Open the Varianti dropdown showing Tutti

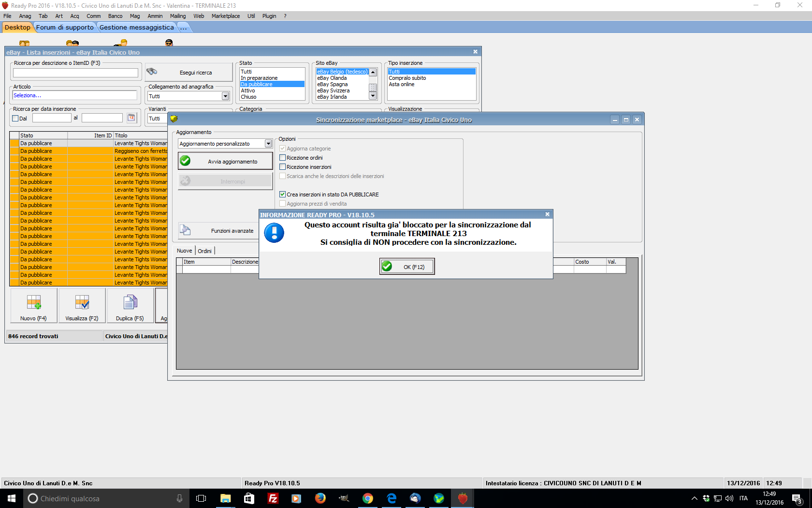[x=157, y=119]
